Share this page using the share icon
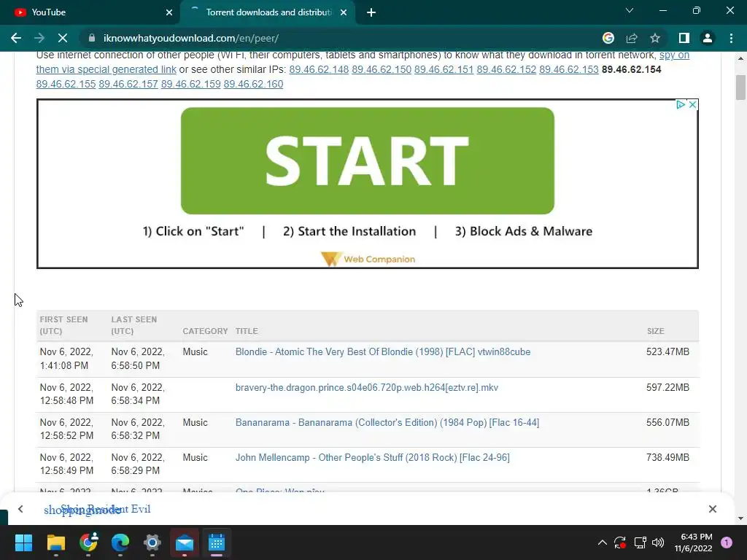The height and width of the screenshot is (560, 747). [632, 38]
